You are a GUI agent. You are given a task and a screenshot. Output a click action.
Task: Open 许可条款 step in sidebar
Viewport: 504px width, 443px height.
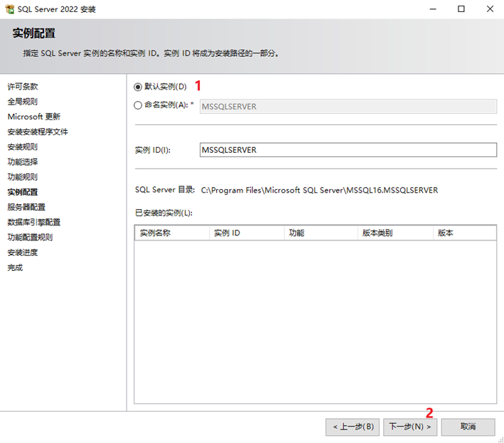coord(23,87)
